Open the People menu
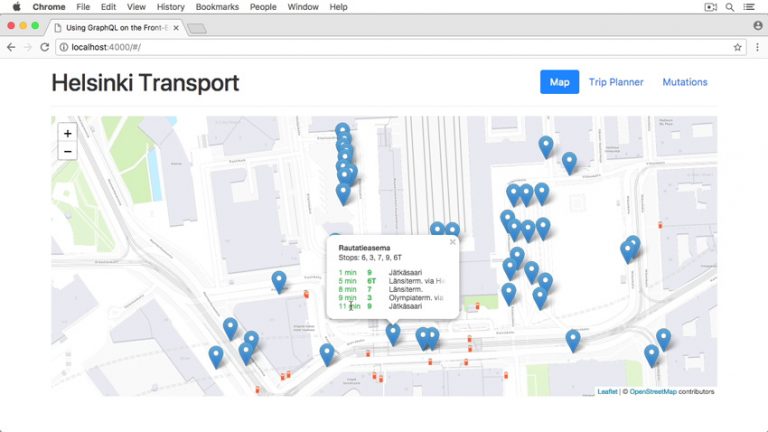Screen dimensions: 768x432 click(x=263, y=7)
